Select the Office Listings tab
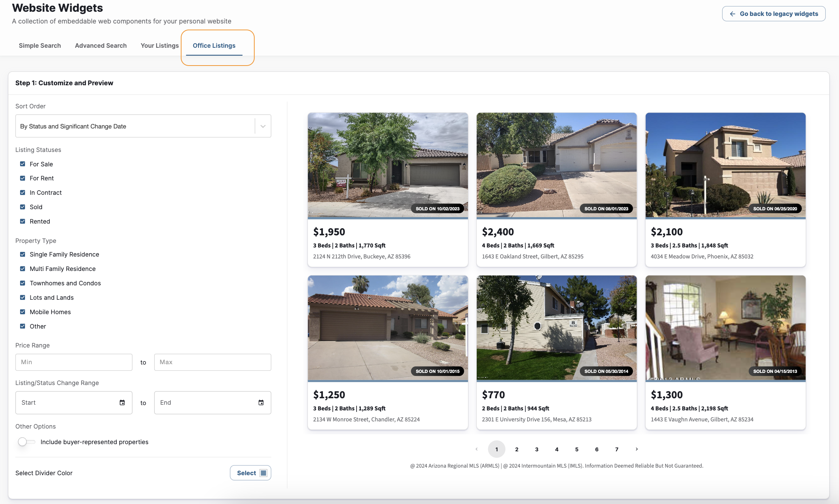The image size is (839, 504). (x=214, y=45)
